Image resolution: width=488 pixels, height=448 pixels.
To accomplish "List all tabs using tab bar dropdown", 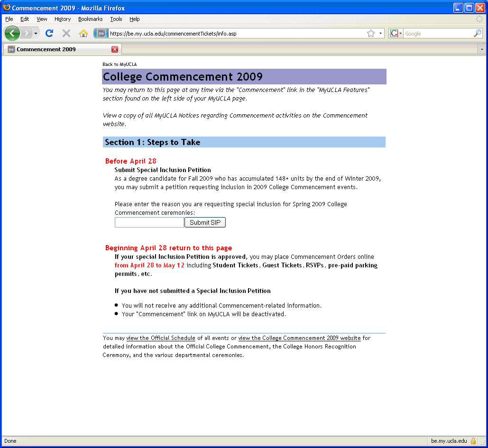I will coord(482,49).
